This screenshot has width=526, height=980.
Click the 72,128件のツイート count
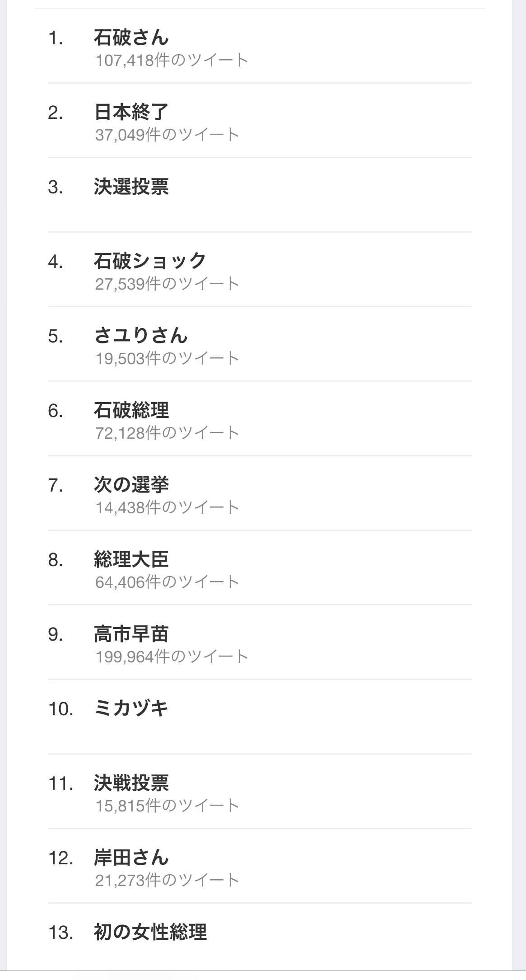[x=167, y=433]
